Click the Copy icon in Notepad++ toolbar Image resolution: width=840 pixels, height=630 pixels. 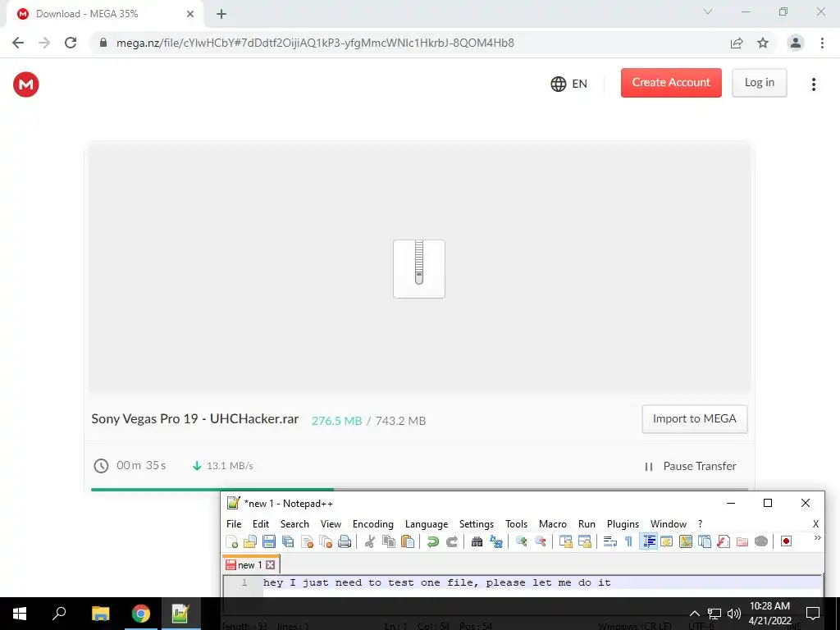(388, 541)
